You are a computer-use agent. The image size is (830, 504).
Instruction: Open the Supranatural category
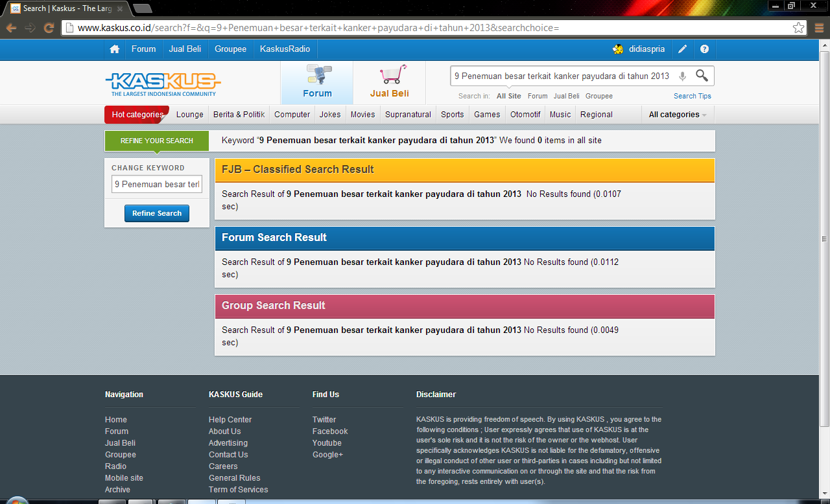click(x=408, y=115)
